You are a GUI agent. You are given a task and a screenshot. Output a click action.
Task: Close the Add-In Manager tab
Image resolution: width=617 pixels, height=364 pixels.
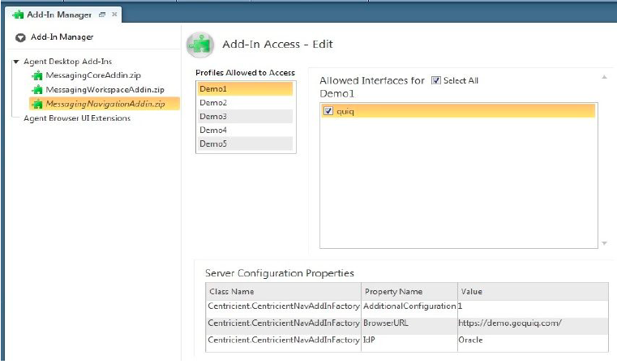pyautogui.click(x=114, y=15)
